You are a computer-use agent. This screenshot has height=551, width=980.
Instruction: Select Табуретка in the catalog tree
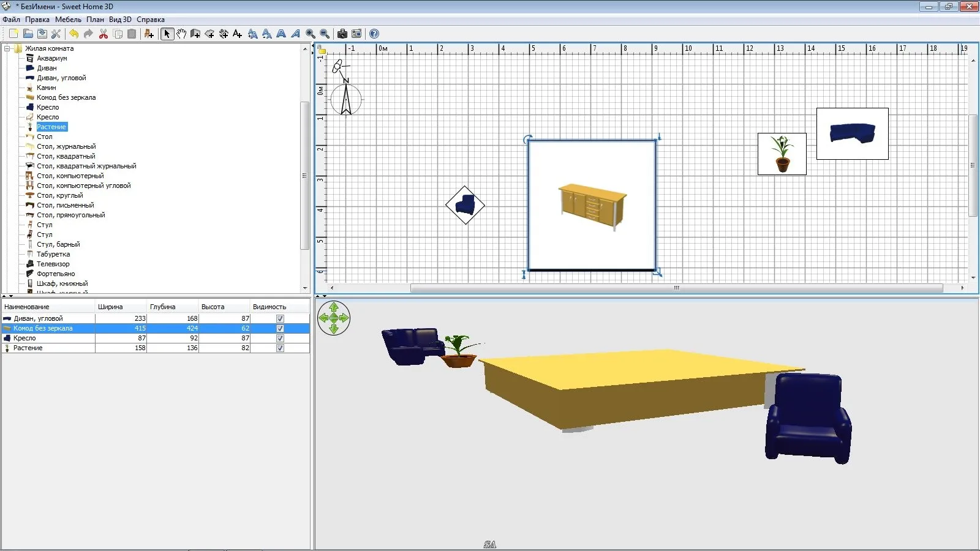(x=53, y=254)
